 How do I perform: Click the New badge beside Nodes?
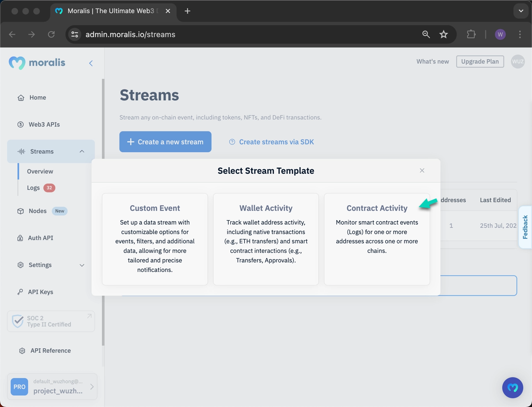click(59, 211)
